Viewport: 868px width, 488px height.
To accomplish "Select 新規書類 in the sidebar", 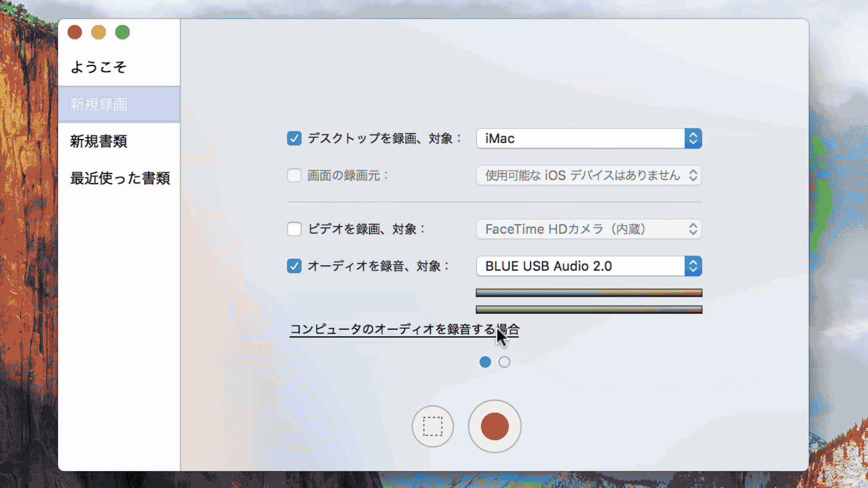I will click(119, 141).
